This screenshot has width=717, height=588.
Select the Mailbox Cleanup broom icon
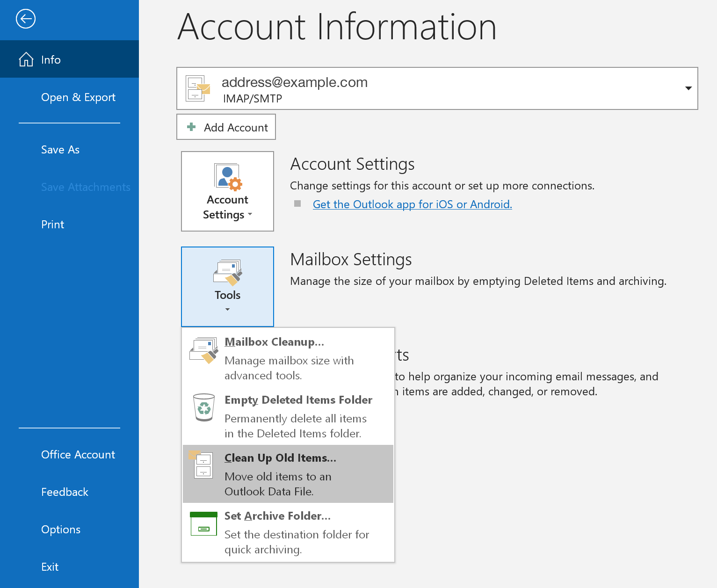[x=204, y=350]
